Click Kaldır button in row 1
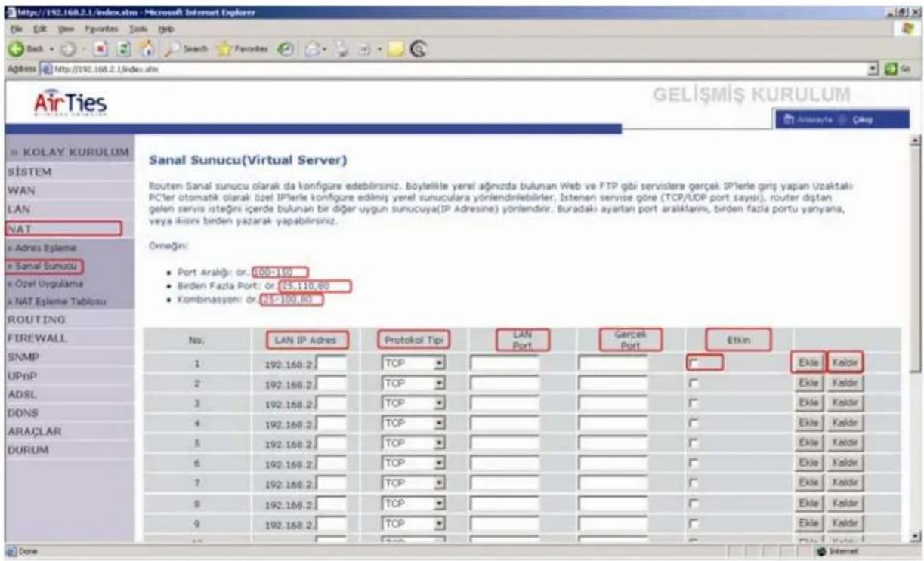 [845, 363]
